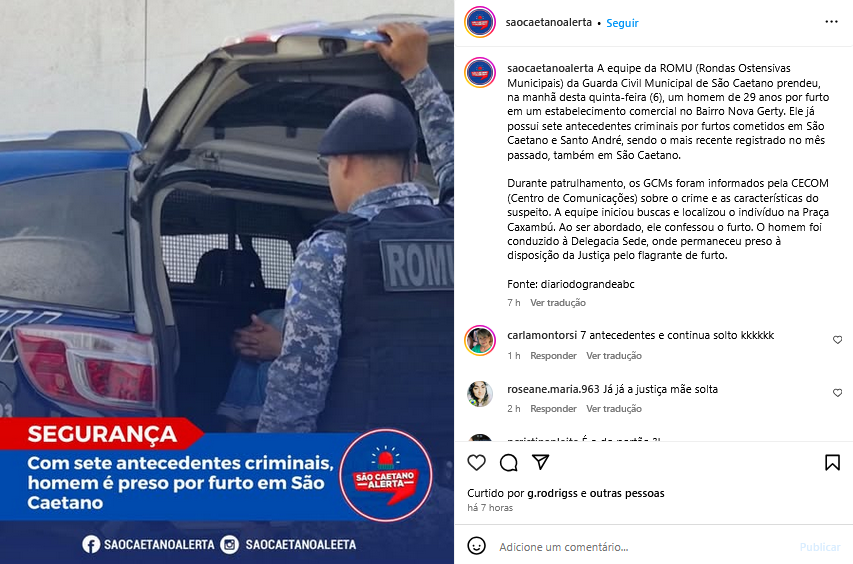The height and width of the screenshot is (564, 853).
Task: Open the saocaetanoalerta profile avatar in the header
Action: click(480, 22)
